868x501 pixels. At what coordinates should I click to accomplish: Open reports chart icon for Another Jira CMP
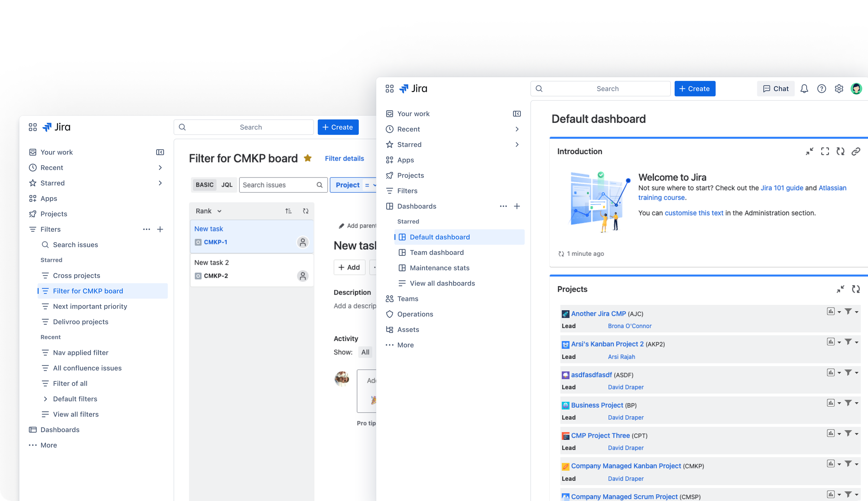[x=831, y=311]
